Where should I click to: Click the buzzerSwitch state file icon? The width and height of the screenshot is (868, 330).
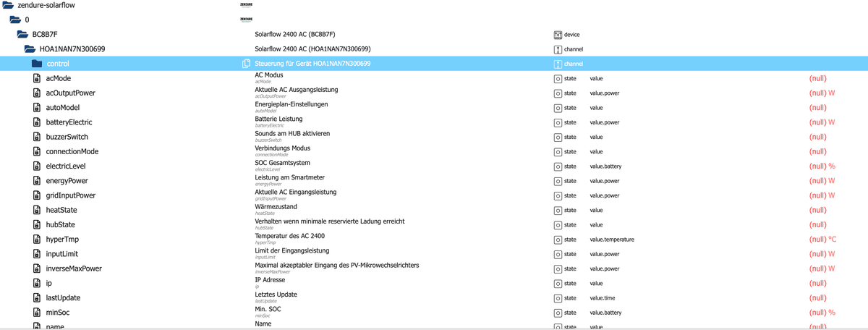[37, 137]
